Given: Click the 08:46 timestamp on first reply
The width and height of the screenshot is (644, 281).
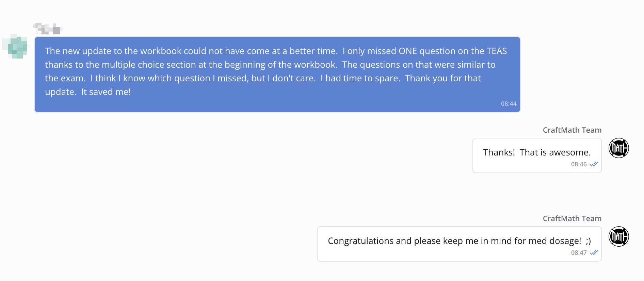Looking at the screenshot, I should (x=579, y=164).
